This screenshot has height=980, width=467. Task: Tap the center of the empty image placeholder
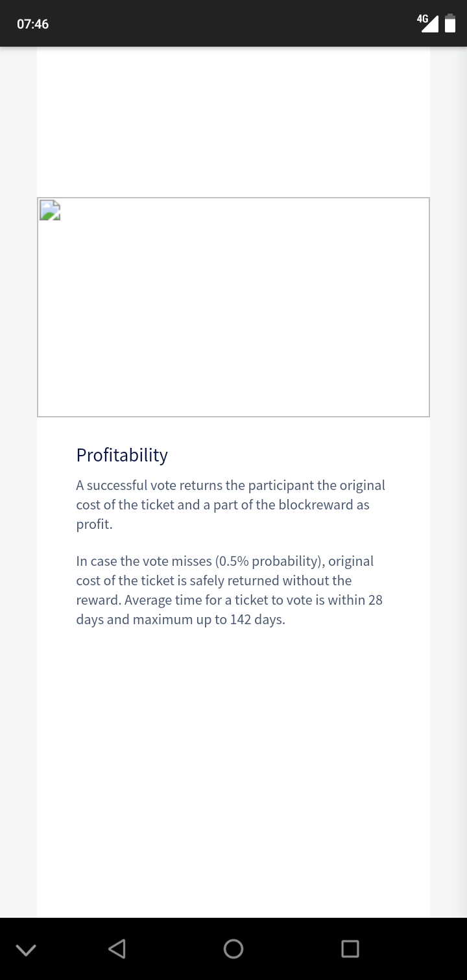tap(233, 307)
